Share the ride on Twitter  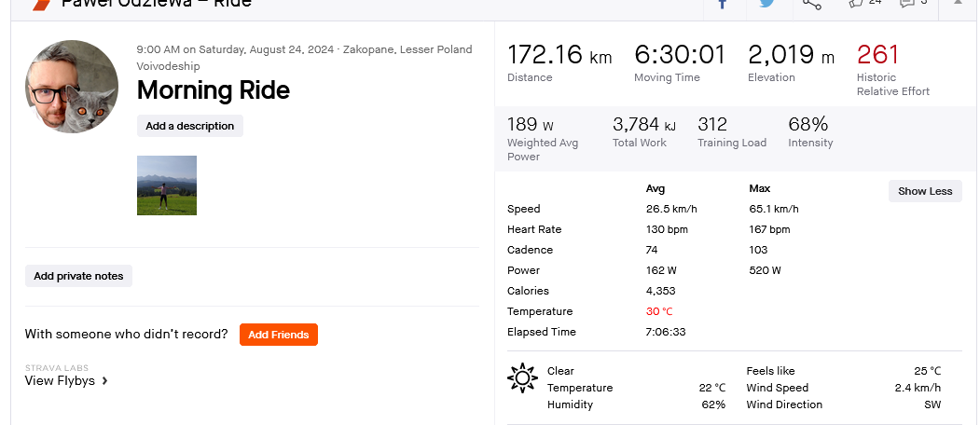766,4
